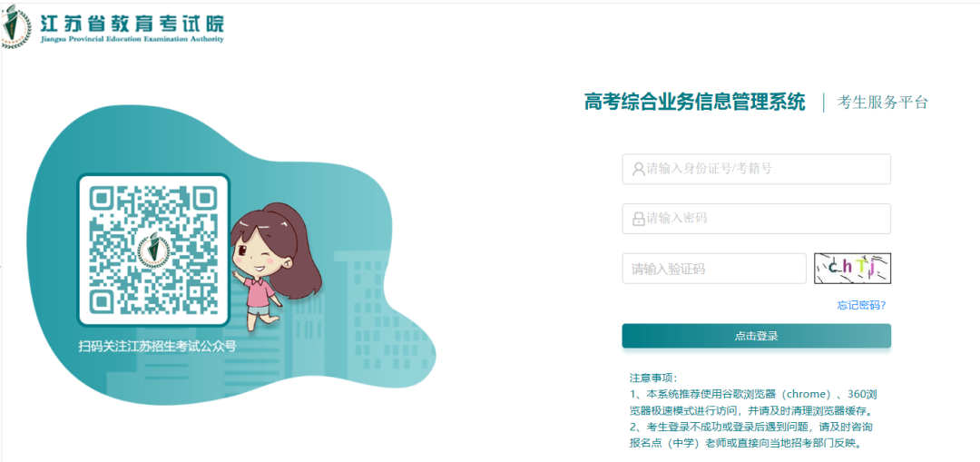Image resolution: width=980 pixels, height=462 pixels.
Task: Click the Jiangsu Education Examination Authority emblem
Action: [x=16, y=27]
